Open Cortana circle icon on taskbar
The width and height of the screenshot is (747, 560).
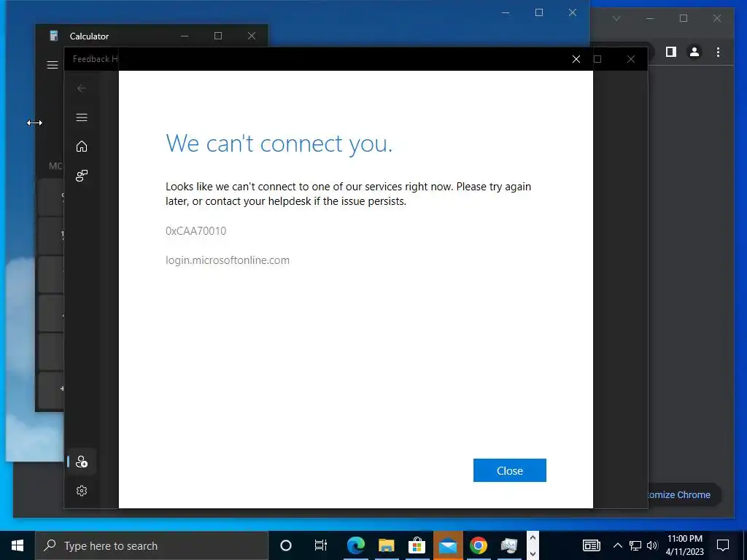[x=286, y=545]
